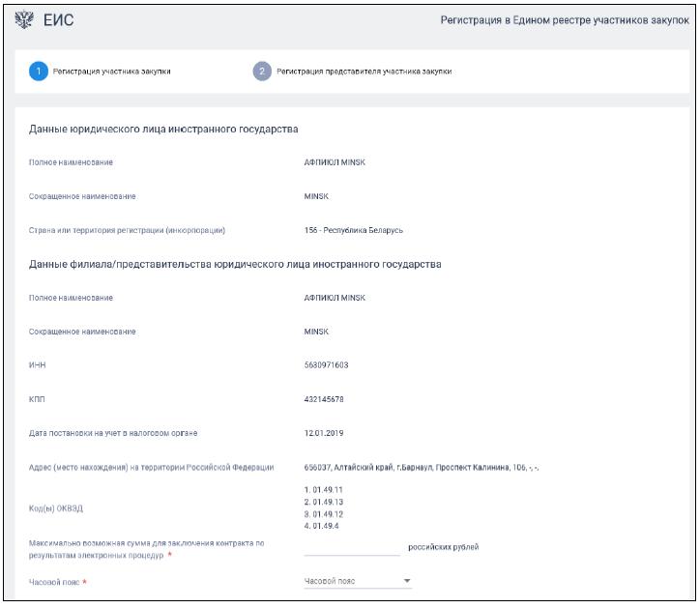Image resolution: width=700 pixels, height=608 pixels.
Task: Click the country value '156 - Республика Беларусь'
Action: [353, 230]
